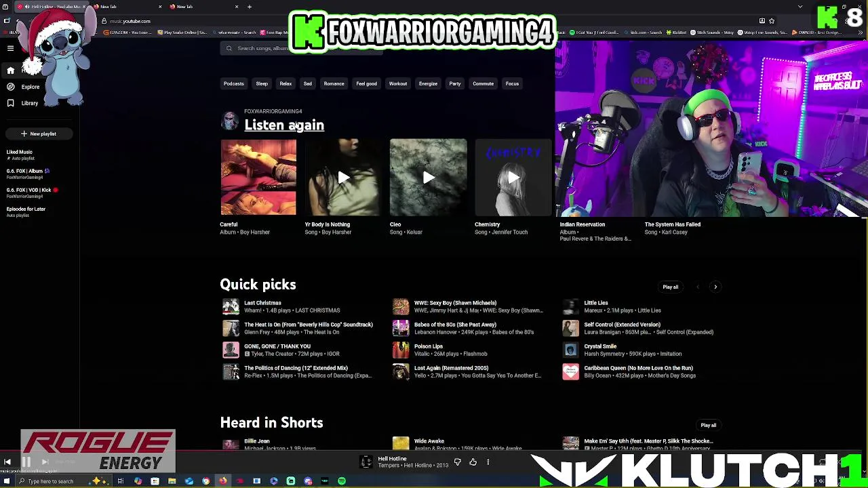Viewport: 868px width, 488px height.
Task: Skip to previous track in player bar
Action: 7,462
